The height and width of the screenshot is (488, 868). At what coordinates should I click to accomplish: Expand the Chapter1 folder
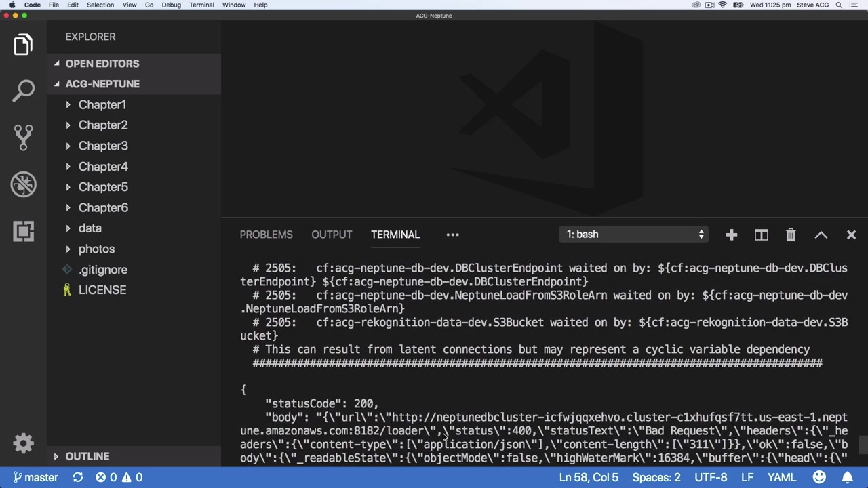pos(134,105)
